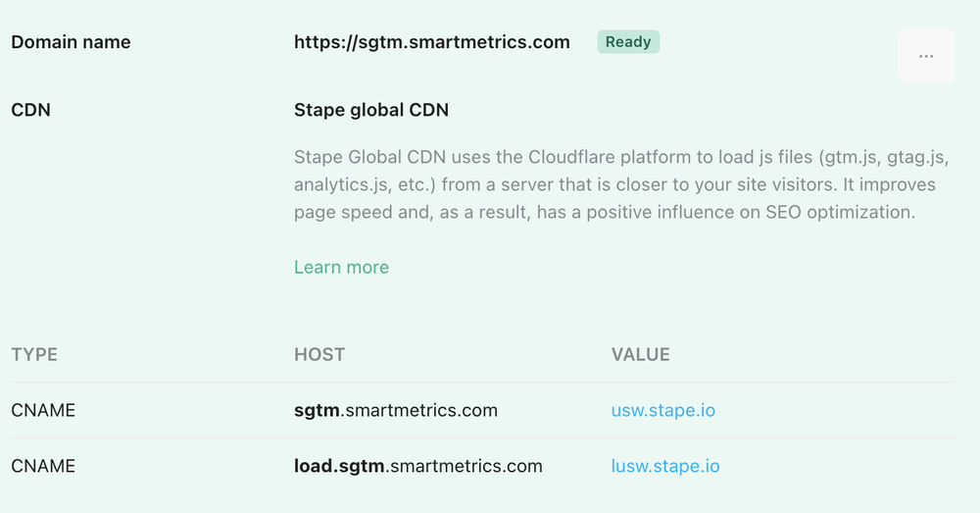Open the three-dots options menu
980x513 pixels.
(926, 56)
